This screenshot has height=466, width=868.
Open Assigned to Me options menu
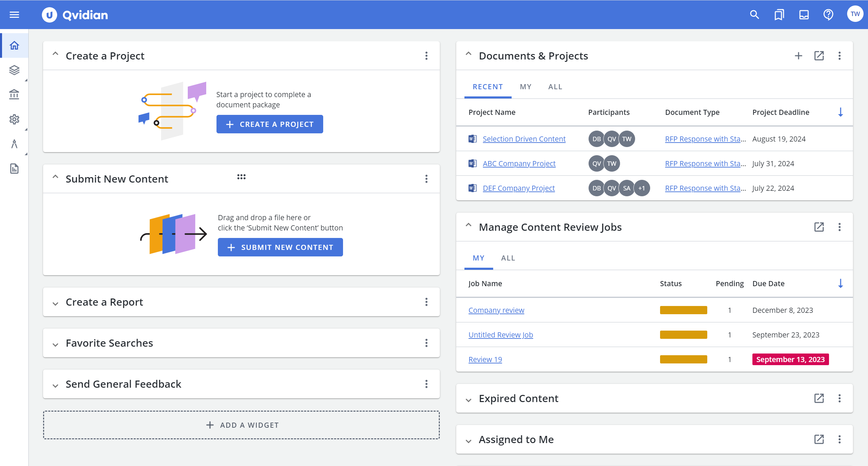point(840,439)
